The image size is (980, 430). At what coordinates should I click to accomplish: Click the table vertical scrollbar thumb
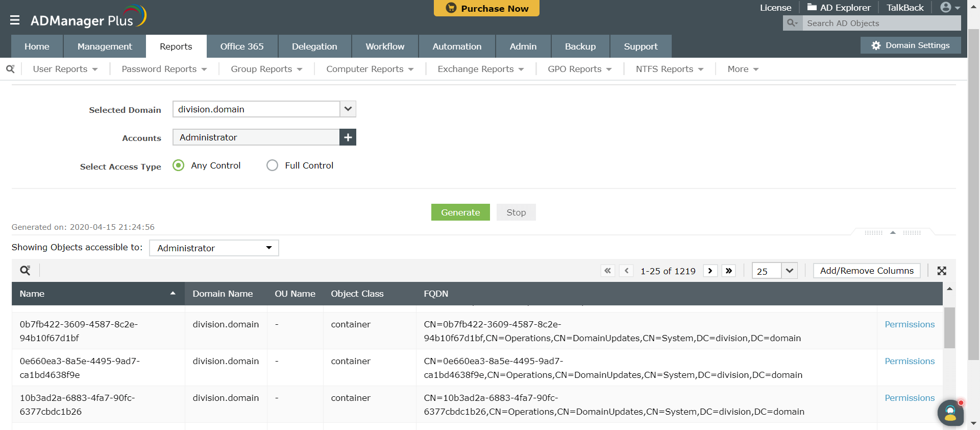coord(949,327)
